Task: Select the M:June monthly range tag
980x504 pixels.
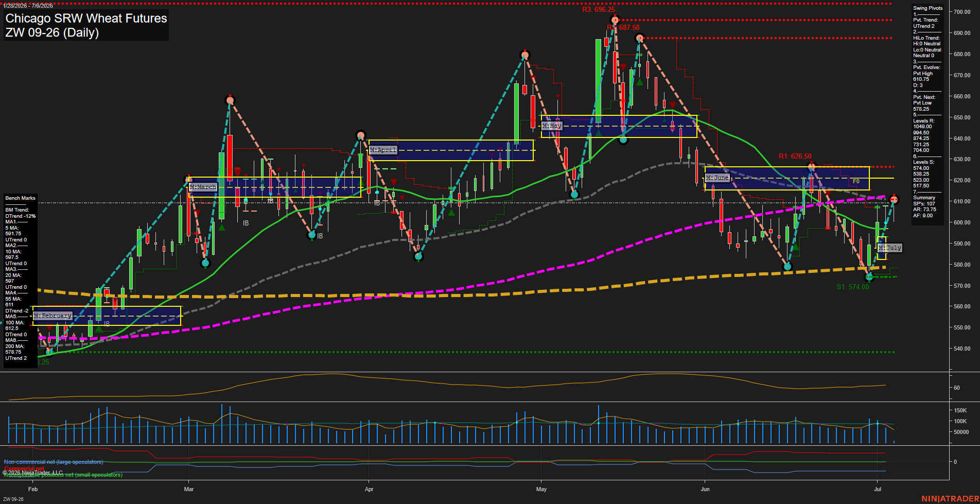Action: 717,178
